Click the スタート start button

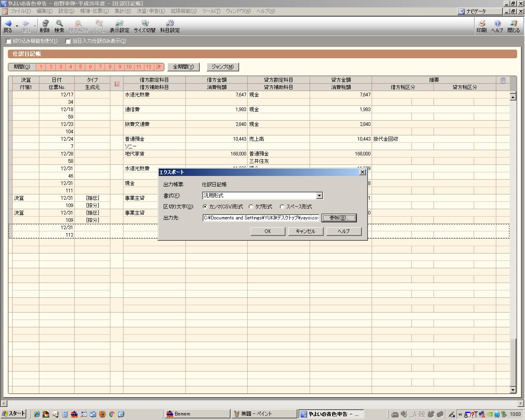[x=14, y=414]
